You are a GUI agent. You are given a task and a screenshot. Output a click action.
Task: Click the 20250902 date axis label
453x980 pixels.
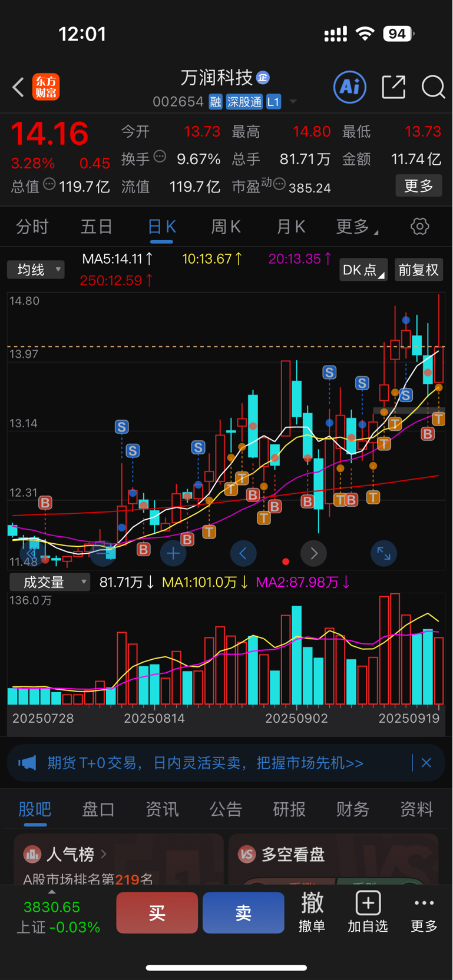click(x=296, y=719)
